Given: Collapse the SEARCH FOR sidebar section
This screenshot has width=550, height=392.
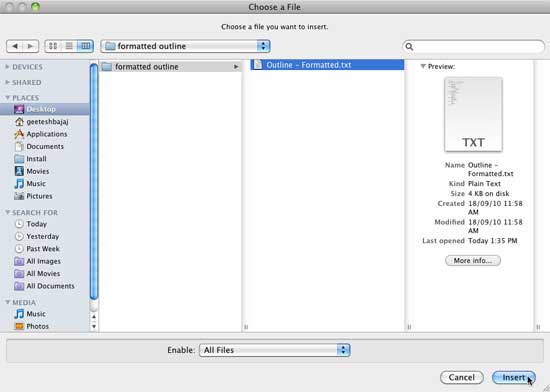Looking at the screenshot, I should click(x=7, y=212).
